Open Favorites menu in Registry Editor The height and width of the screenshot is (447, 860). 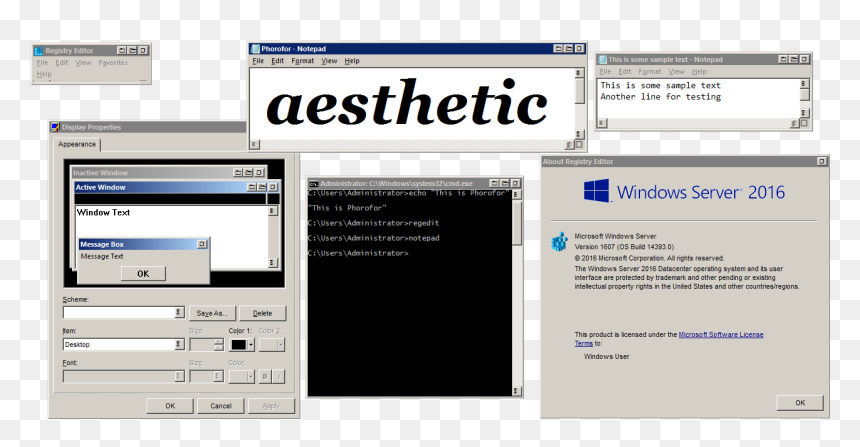point(113,63)
